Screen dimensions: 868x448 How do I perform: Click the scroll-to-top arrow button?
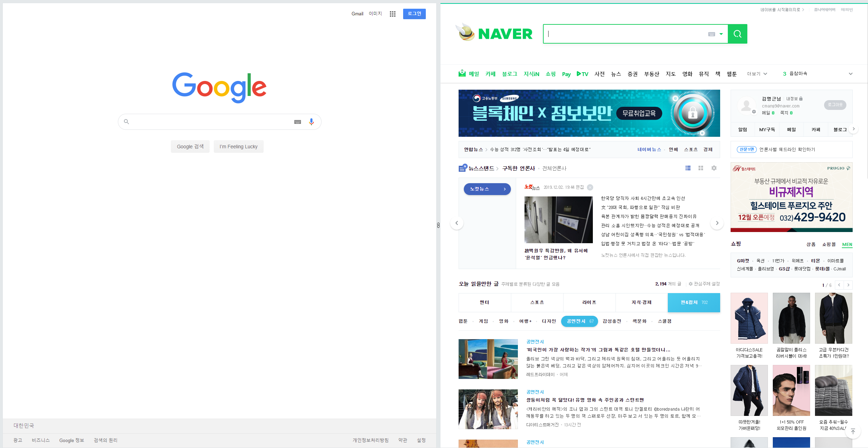coord(853,432)
